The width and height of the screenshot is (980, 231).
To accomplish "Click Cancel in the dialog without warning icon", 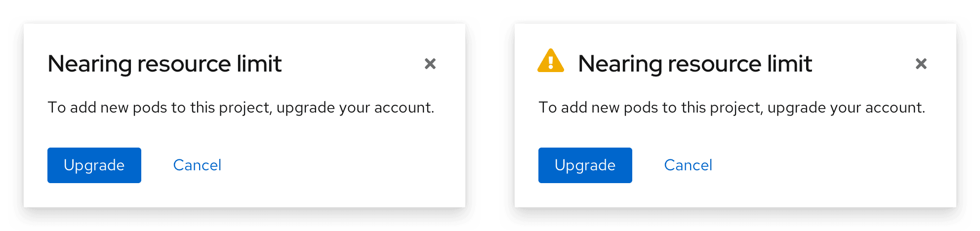I will [197, 165].
